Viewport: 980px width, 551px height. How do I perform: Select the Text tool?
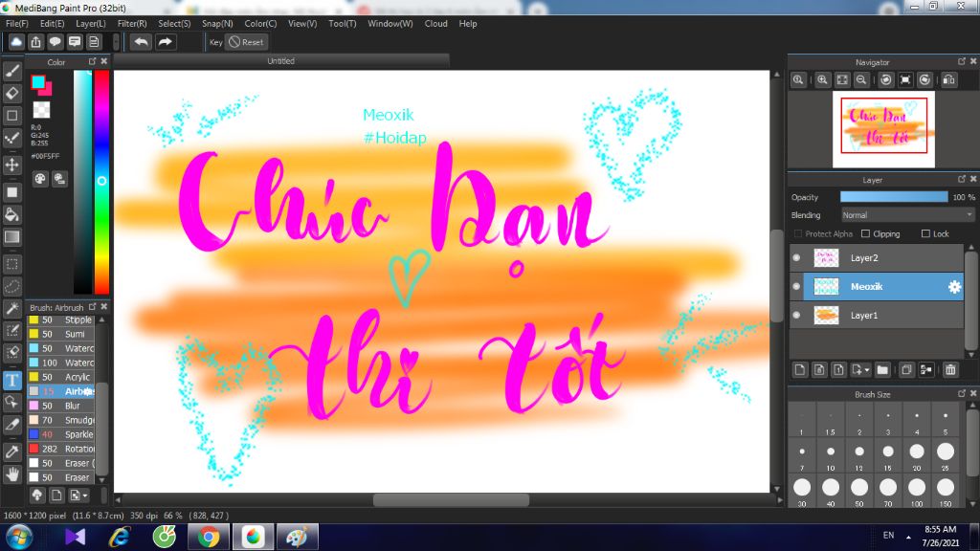coord(11,380)
